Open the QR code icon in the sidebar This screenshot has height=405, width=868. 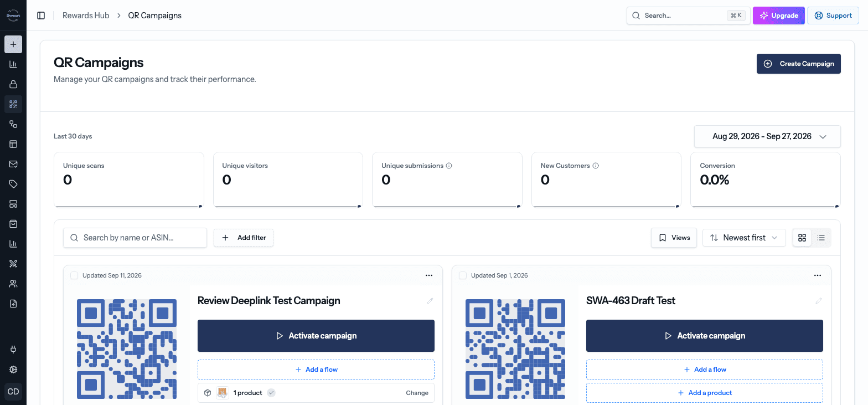coord(13,104)
